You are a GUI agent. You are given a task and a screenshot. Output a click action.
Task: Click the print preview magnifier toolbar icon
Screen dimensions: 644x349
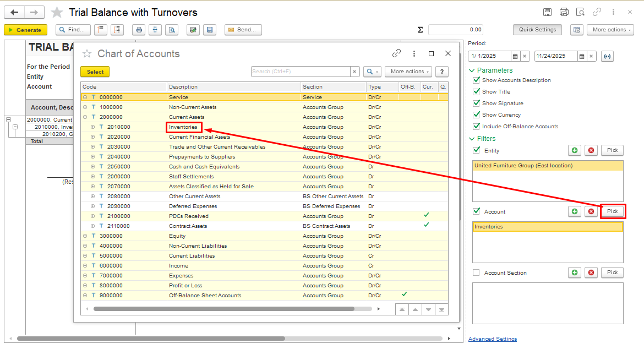pos(172,30)
